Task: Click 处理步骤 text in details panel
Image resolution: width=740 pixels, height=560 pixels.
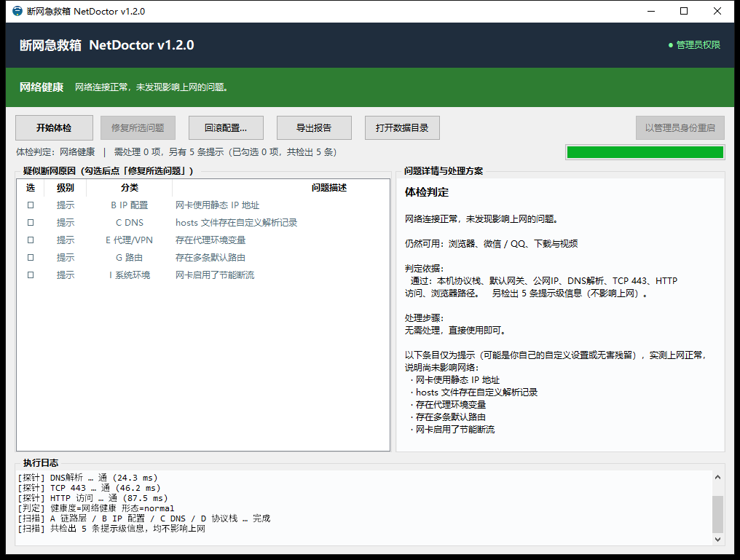Action: point(425,318)
